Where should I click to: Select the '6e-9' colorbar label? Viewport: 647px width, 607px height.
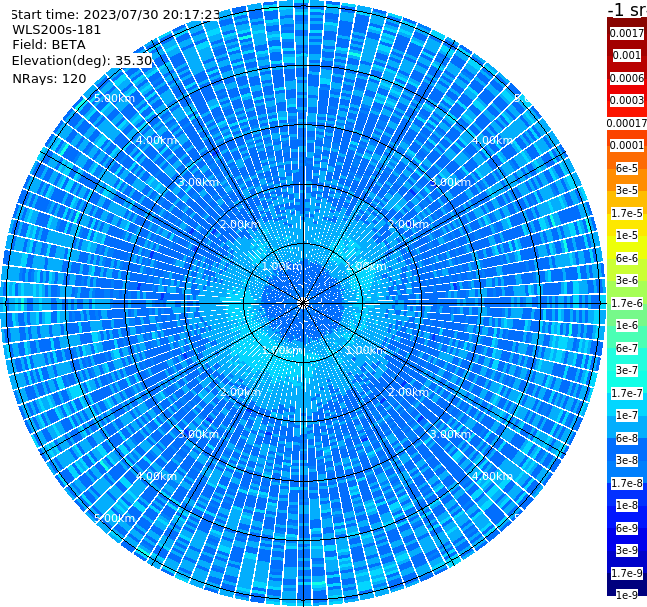[627, 528]
